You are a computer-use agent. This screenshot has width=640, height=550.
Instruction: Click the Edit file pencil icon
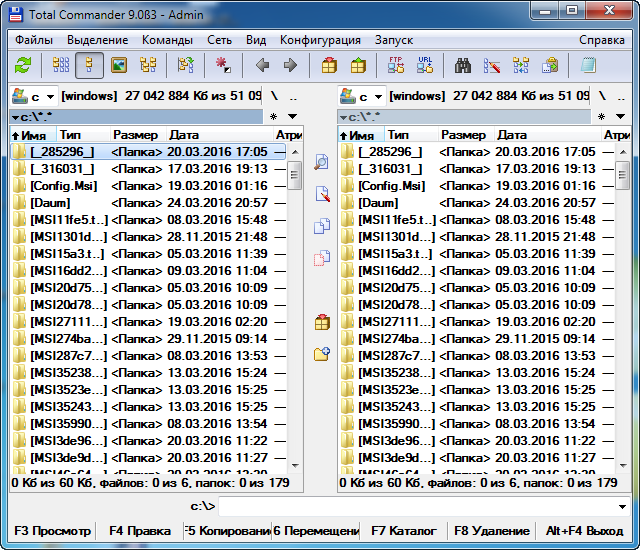pyautogui.click(x=321, y=194)
